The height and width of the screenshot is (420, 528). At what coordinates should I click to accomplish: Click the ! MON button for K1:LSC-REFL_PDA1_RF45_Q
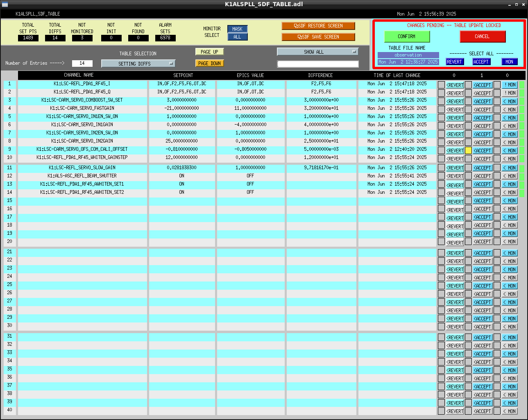510,93
